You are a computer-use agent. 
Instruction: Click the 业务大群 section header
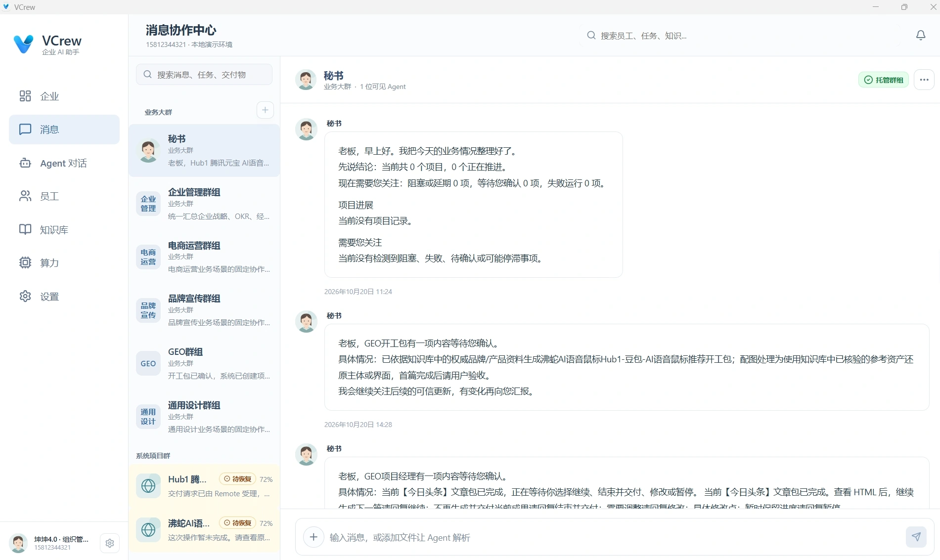pyautogui.click(x=158, y=112)
